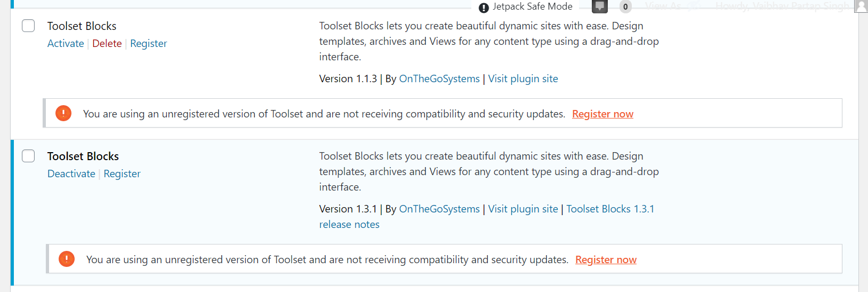Activate the inactive Toolset Blocks plugin

66,43
